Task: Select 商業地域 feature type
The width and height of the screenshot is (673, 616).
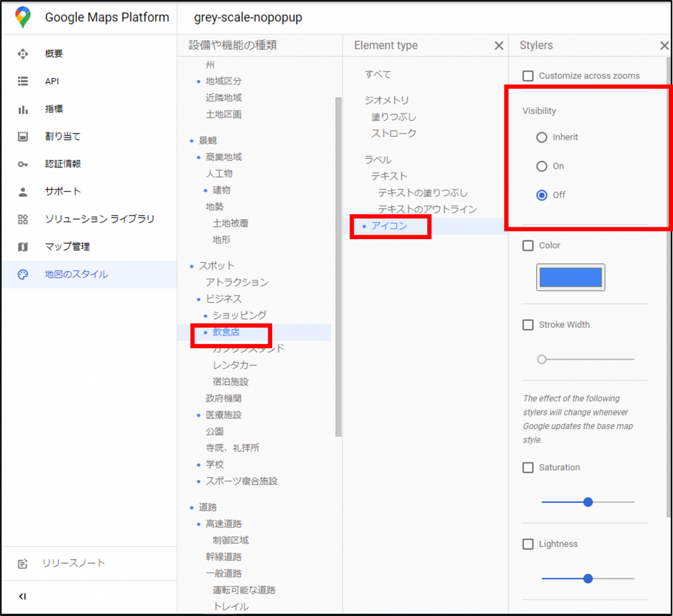Action: (x=223, y=157)
